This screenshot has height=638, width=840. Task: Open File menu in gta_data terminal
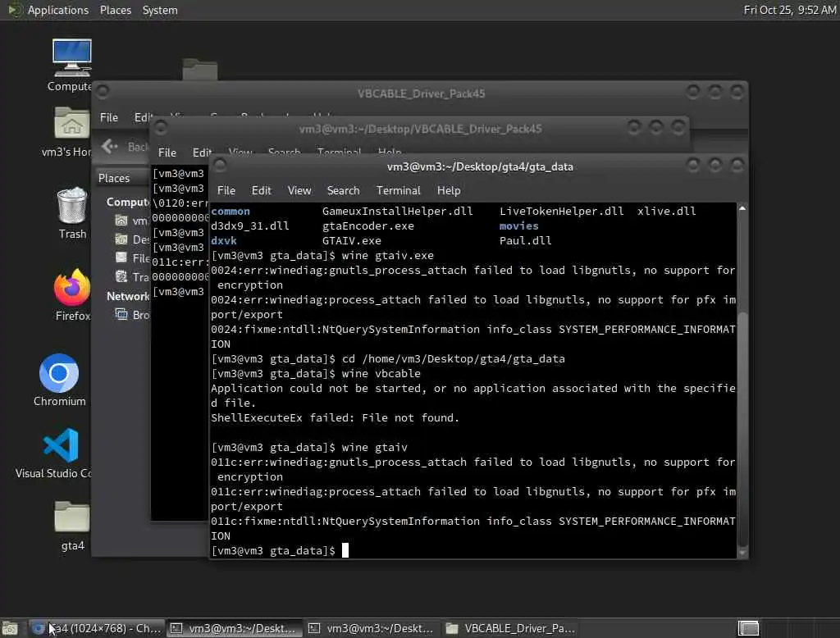[226, 190]
